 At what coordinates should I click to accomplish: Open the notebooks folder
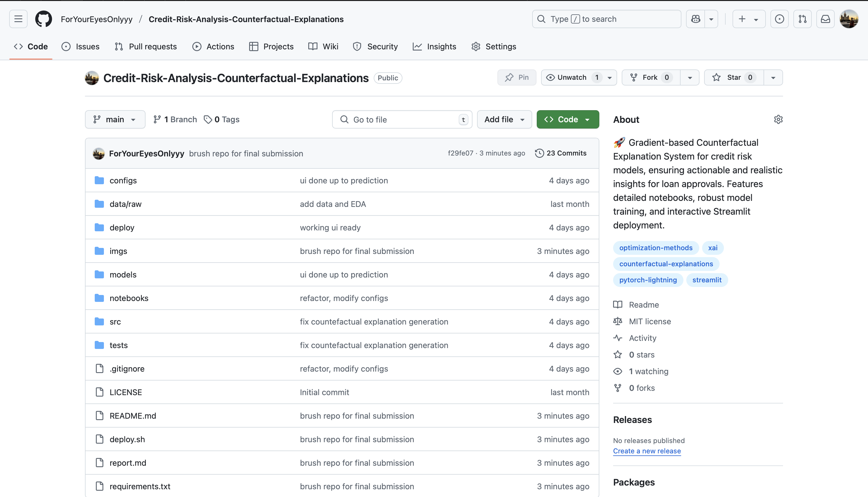(x=129, y=298)
